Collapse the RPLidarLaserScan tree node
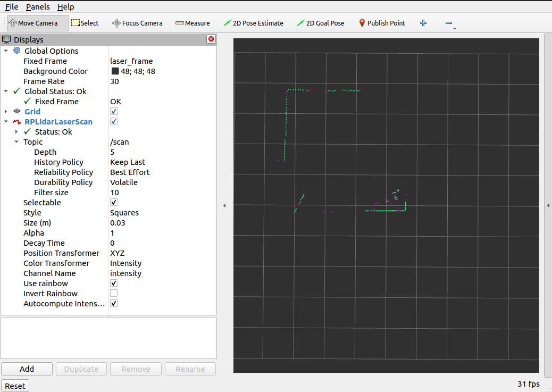552x392 pixels. click(6, 121)
